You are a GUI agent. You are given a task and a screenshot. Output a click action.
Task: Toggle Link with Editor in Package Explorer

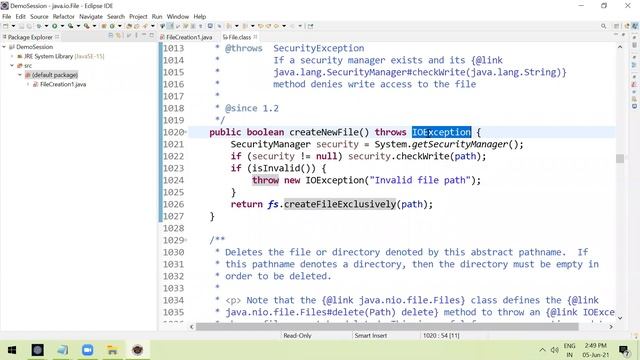[x=119, y=36]
